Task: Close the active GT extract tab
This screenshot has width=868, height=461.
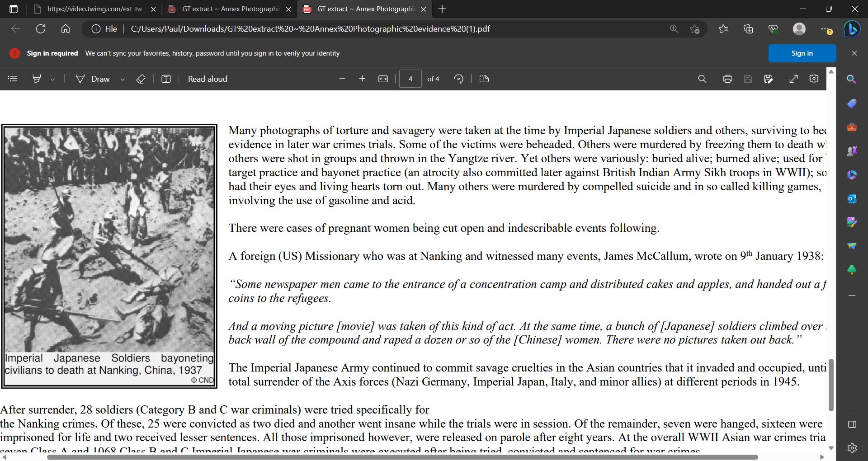Action: [x=424, y=9]
